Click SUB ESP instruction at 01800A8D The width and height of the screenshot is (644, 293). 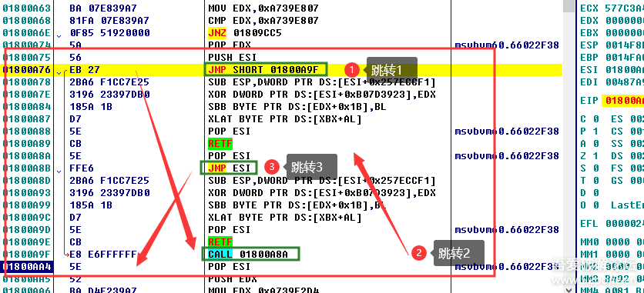(322, 180)
